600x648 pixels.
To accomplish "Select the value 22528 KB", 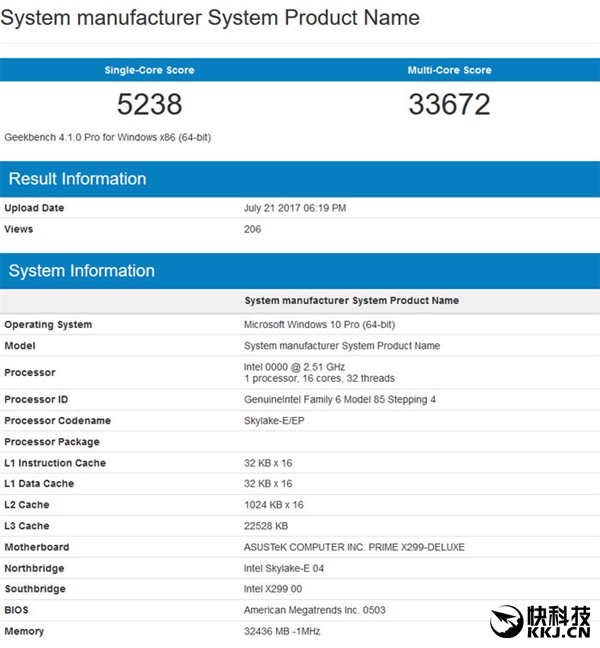I will coord(266,526).
